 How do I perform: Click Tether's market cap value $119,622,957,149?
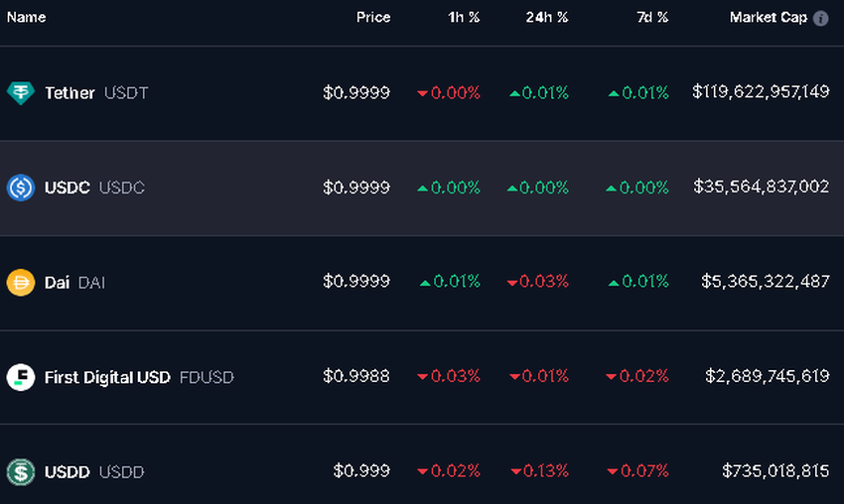761,92
